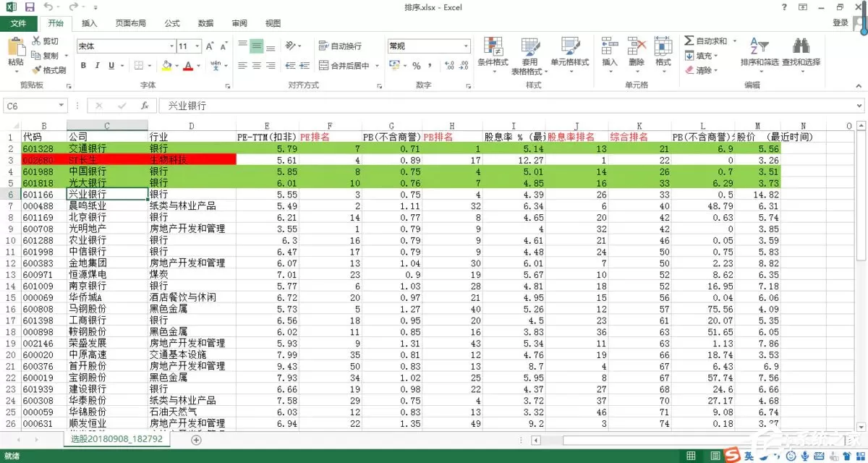Screen dimensions: 868x463
Task: Click the Paste (粘贴) clipboard icon
Action: point(15,48)
